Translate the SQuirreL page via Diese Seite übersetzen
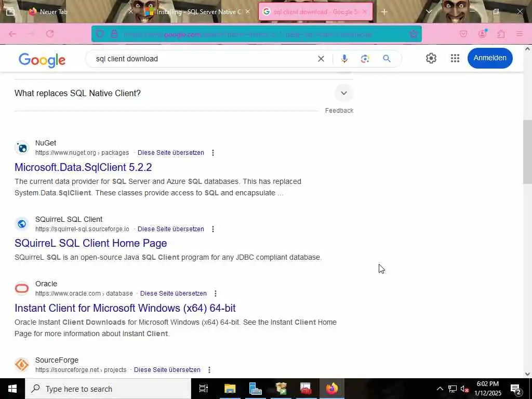This screenshot has height=399, width=532. [170, 229]
